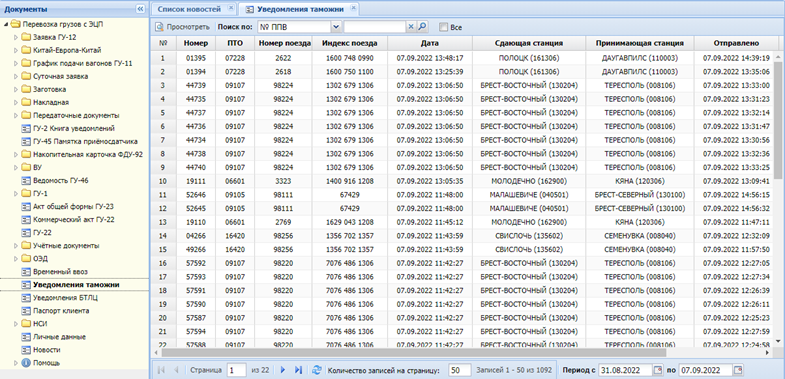This screenshot has height=379, width=785.
Task: Click the Период с date field
Action: (x=626, y=370)
